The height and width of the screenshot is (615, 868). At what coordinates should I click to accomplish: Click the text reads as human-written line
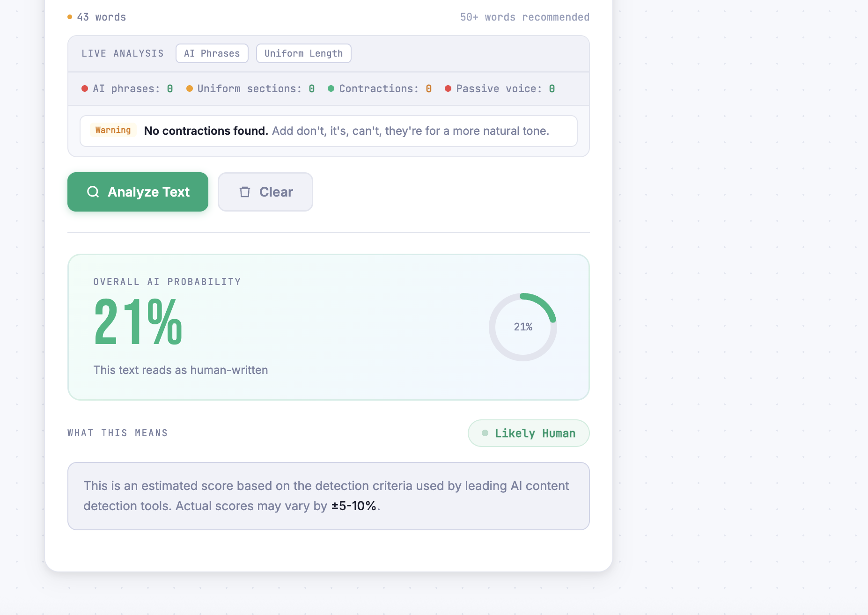181,370
